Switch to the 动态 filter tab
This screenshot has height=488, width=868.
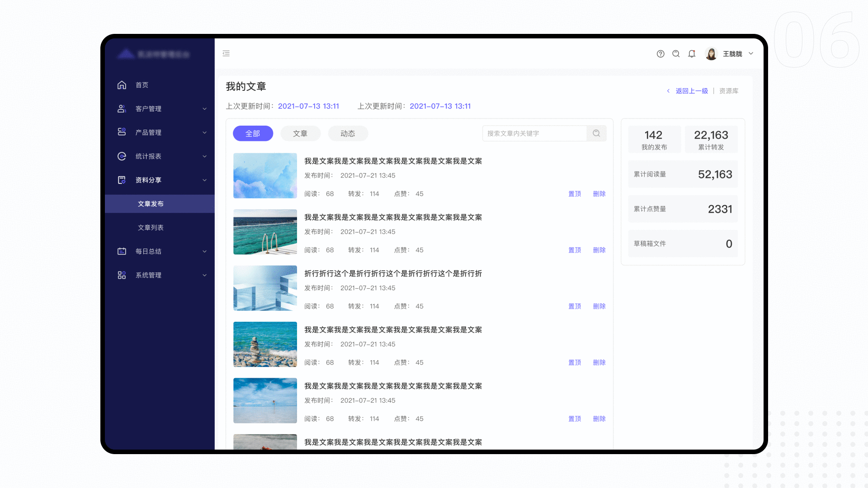[348, 134]
